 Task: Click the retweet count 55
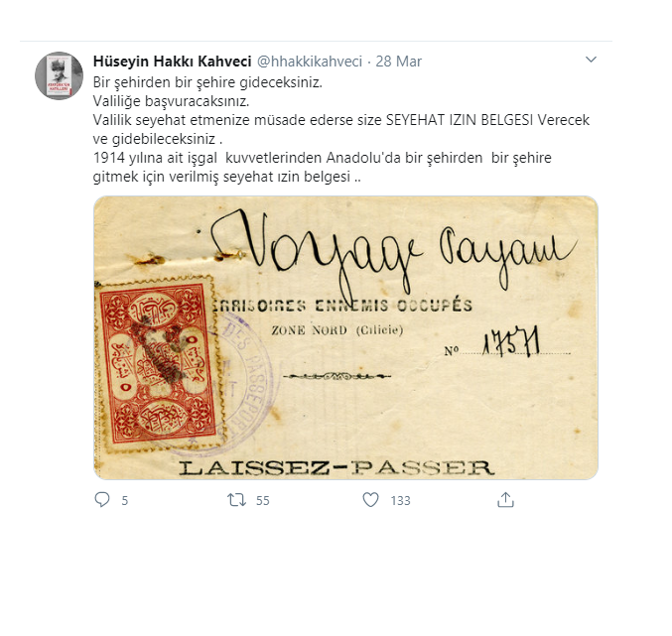pos(263,500)
